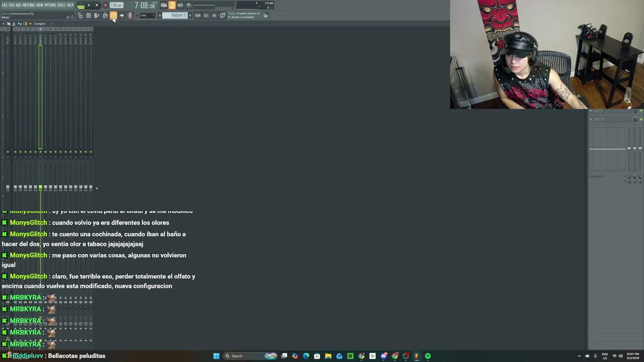Viewport: 644px width, 362px height.
Task: Open the Mail icon on taskbar
Action: 339,356
